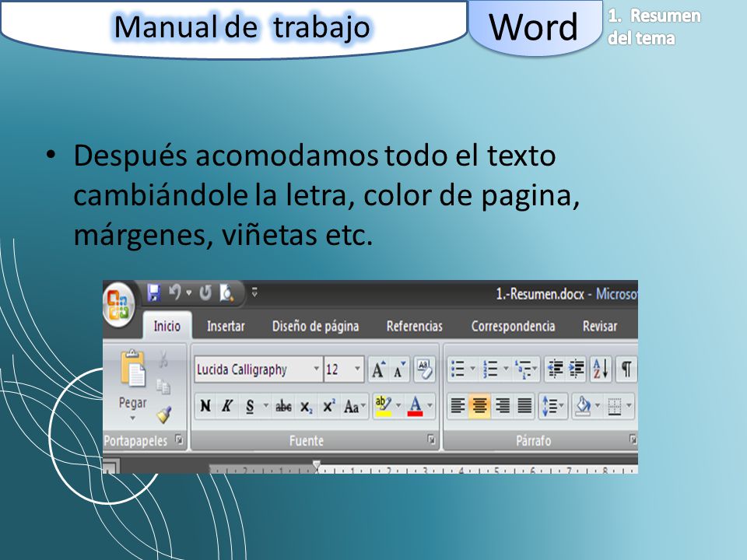Image resolution: width=747 pixels, height=560 pixels.
Task: Click the borders grid icon
Action: (615, 407)
